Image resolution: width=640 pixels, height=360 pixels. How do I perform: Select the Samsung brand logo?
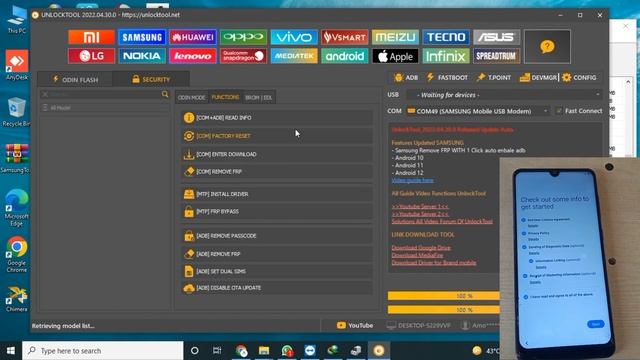[142, 37]
